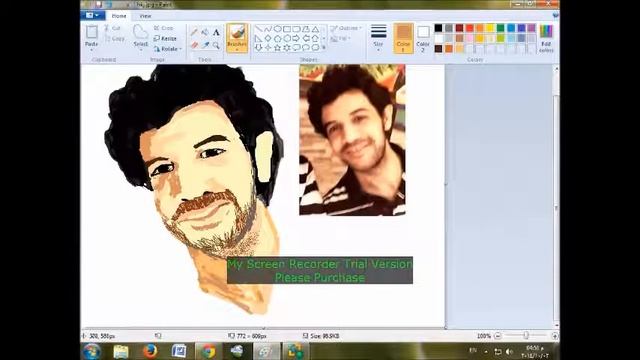This screenshot has height=360, width=640.
Task: Click the Select tool icon
Action: [x=140, y=32]
